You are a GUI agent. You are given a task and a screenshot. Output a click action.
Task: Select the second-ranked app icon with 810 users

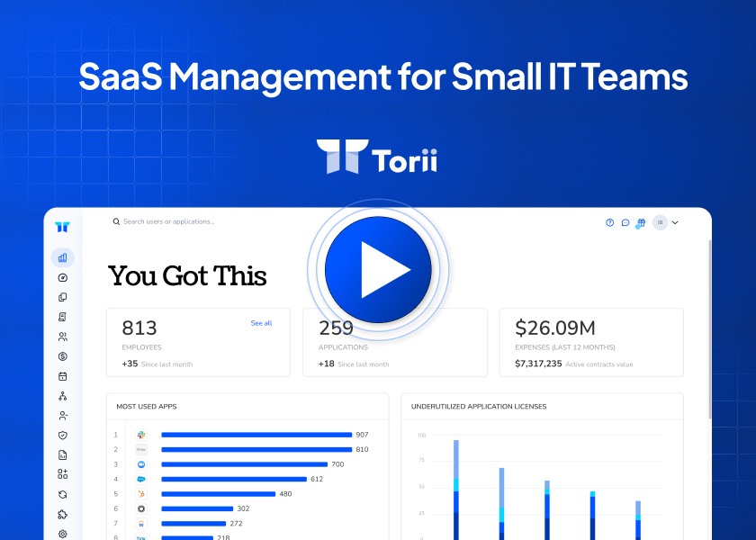[141, 450]
